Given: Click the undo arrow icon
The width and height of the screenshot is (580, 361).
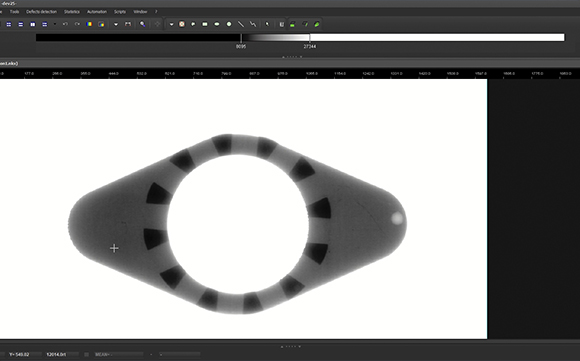Looking at the screenshot, I should pyautogui.click(x=65, y=24).
